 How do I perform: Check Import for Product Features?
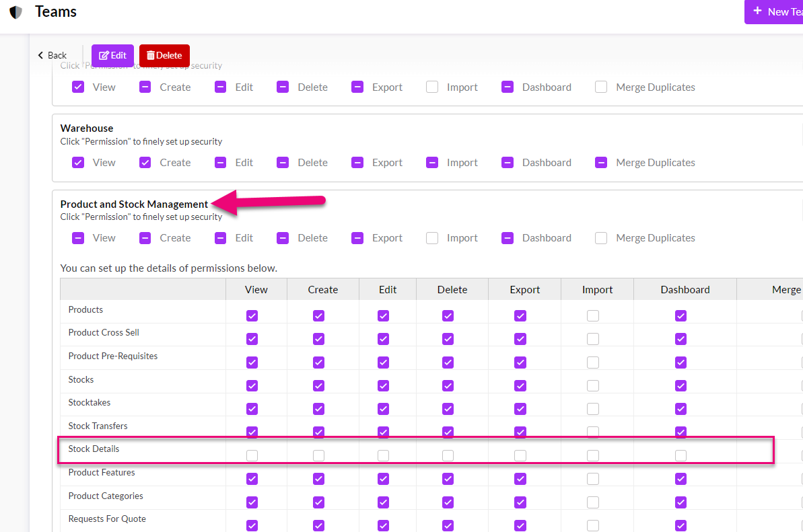coord(593,479)
